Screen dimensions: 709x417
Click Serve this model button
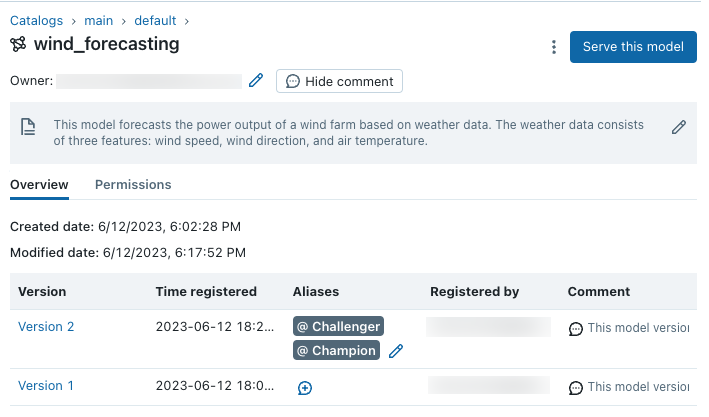(x=632, y=47)
